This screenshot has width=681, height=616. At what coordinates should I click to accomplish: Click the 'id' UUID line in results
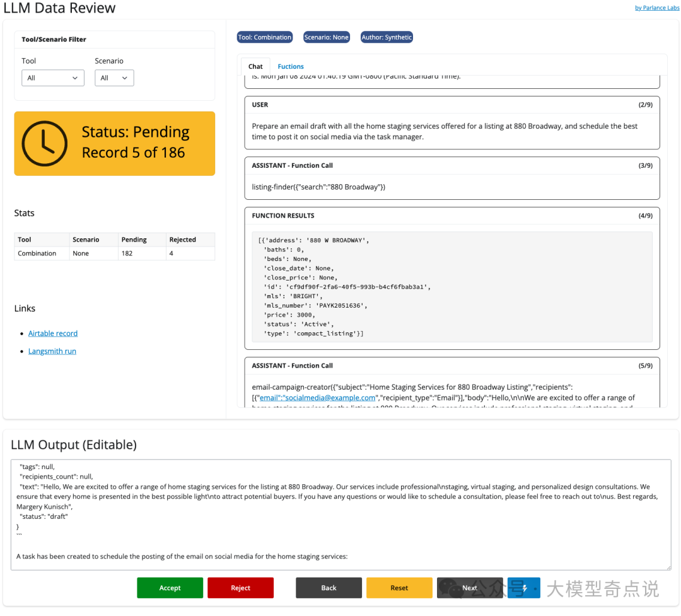tap(347, 287)
